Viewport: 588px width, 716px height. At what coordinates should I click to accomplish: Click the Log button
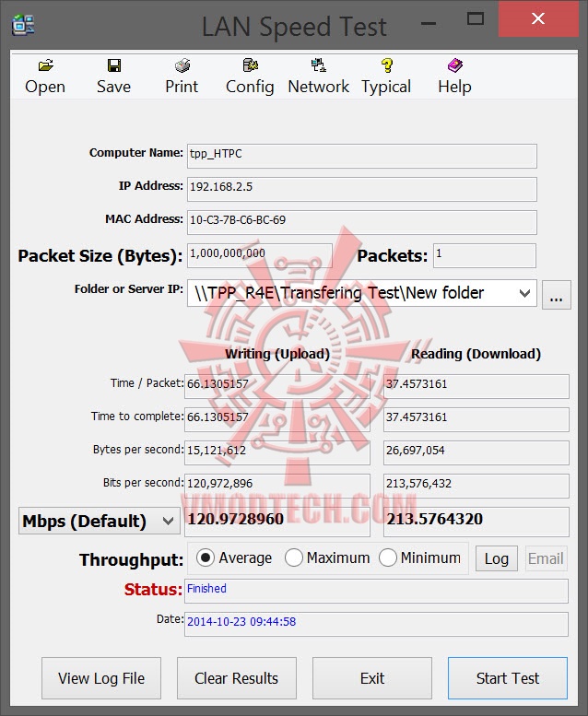(x=496, y=558)
